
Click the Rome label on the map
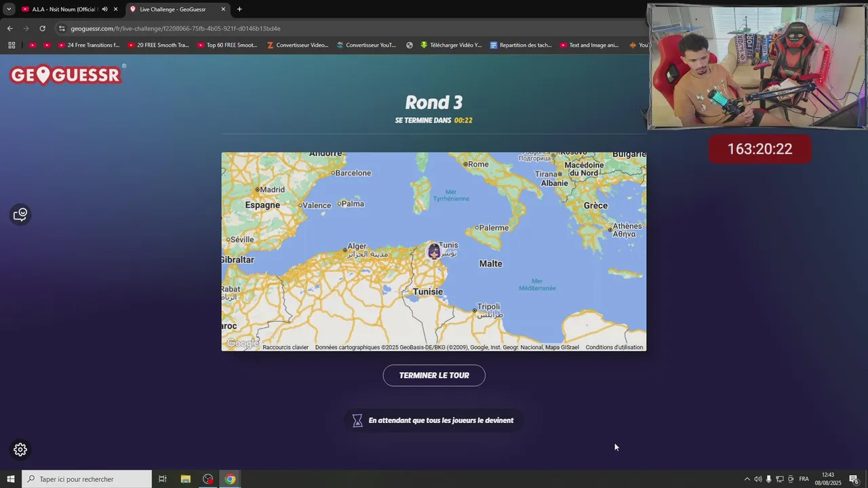478,164
